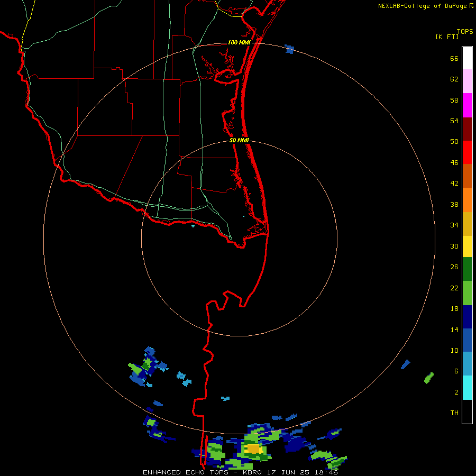Pick the bright orange legend swatch
This screenshot has width=476, height=476.
467,200
